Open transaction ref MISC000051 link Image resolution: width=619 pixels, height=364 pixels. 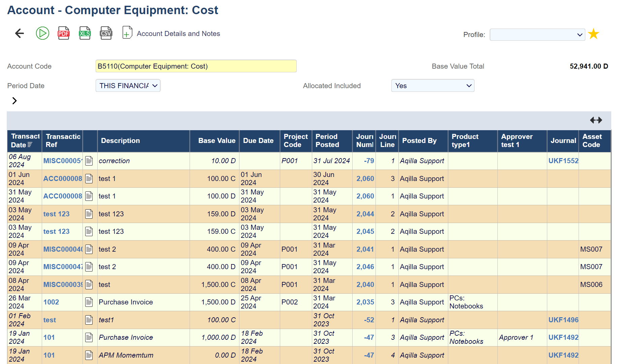tap(62, 161)
